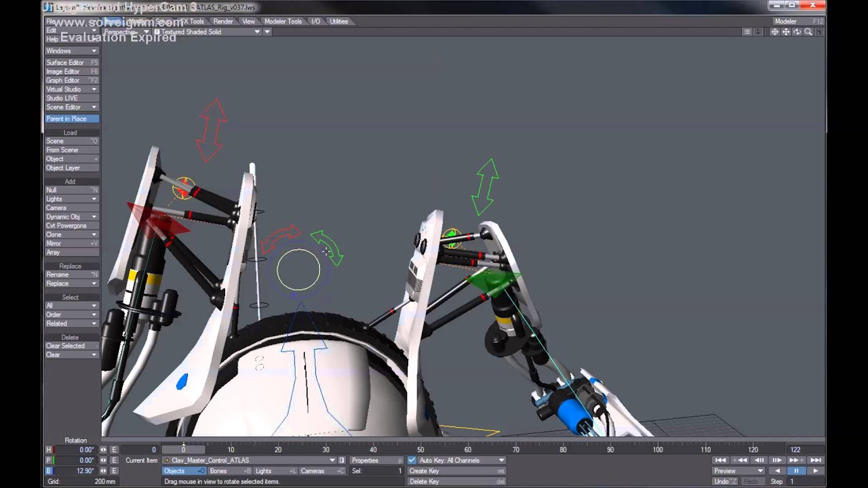
Task: Switch to Lights edit mode
Action: 275,471
